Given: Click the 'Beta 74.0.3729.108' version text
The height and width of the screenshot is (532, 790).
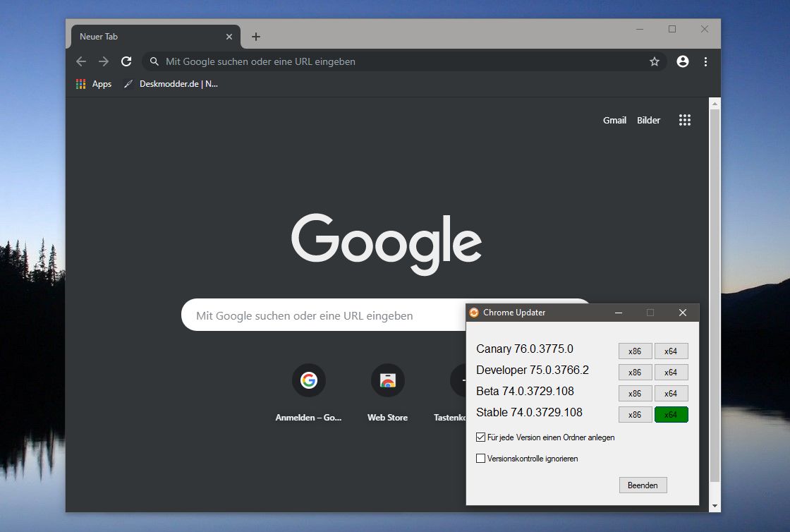Looking at the screenshot, I should [525, 391].
